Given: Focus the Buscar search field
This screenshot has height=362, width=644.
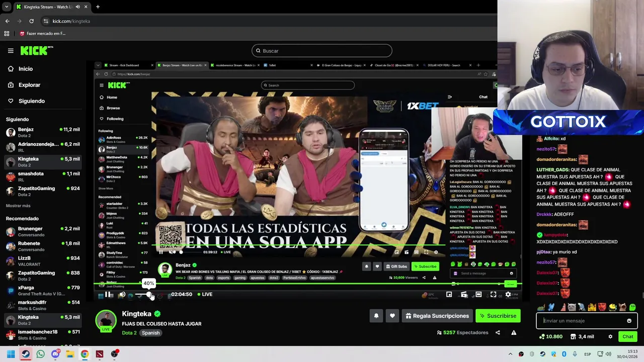Looking at the screenshot, I should [322, 51].
